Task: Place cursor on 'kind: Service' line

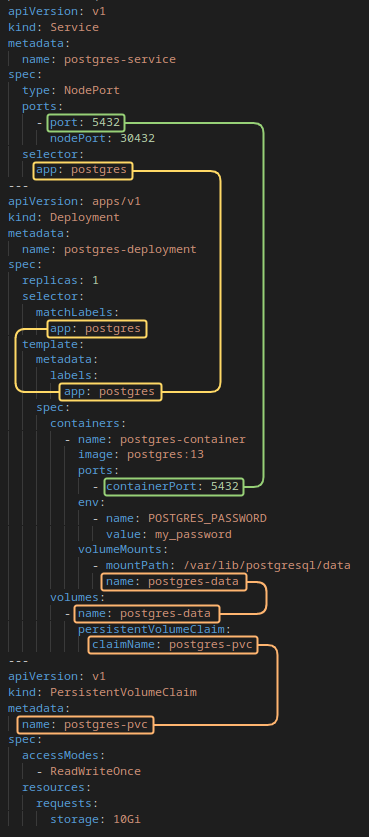Action: (x=53, y=27)
